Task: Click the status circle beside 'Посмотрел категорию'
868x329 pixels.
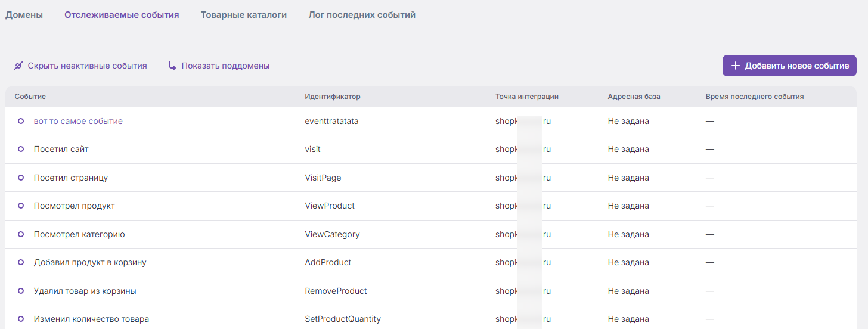Action: click(21, 234)
